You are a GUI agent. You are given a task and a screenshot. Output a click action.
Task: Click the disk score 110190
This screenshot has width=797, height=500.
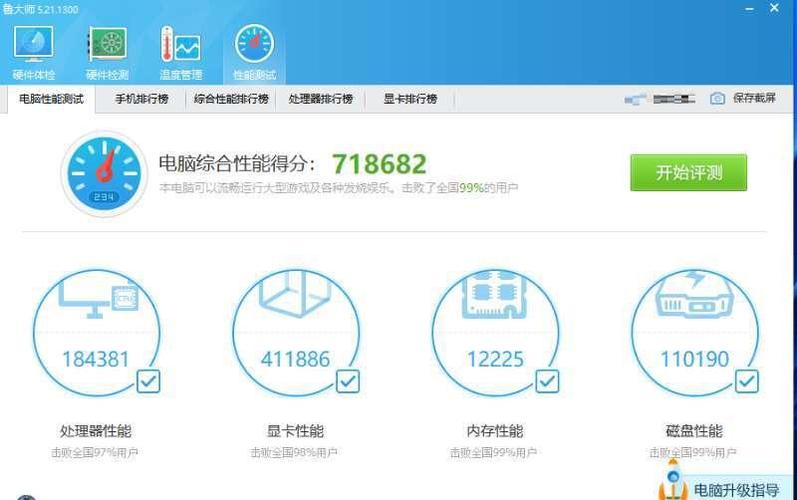(x=694, y=359)
